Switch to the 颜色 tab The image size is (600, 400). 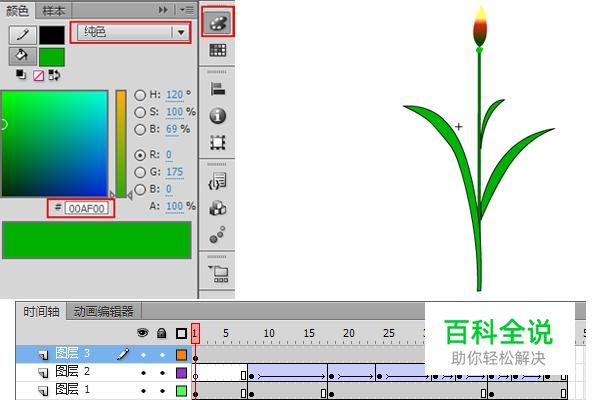[18, 11]
